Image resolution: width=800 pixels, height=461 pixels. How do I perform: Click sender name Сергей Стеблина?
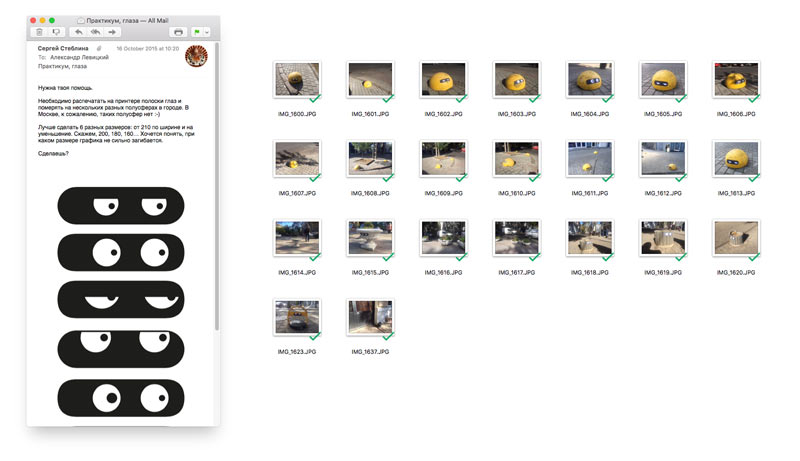[x=63, y=49]
